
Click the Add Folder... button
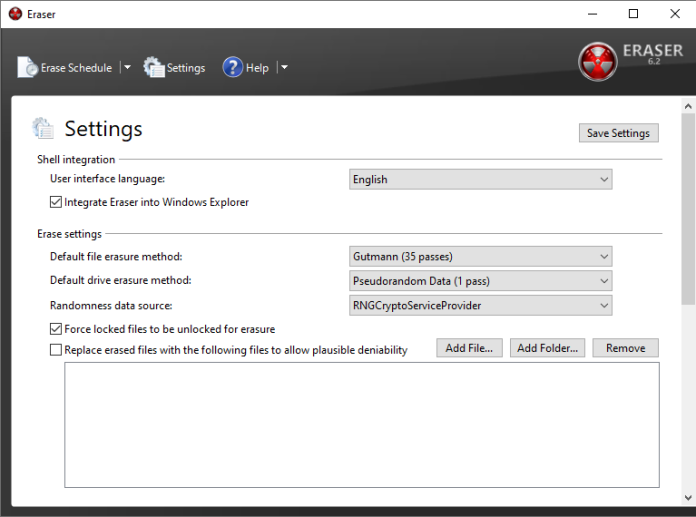pos(547,348)
